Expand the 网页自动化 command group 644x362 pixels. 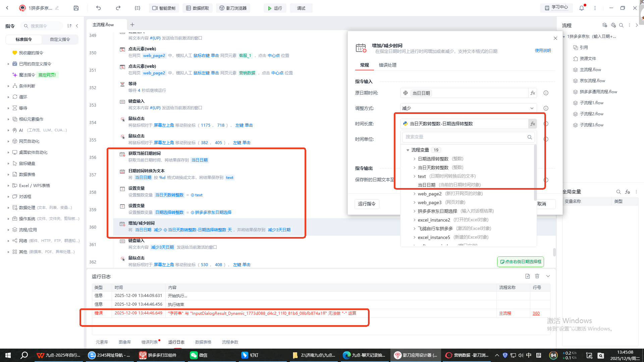coord(8,141)
